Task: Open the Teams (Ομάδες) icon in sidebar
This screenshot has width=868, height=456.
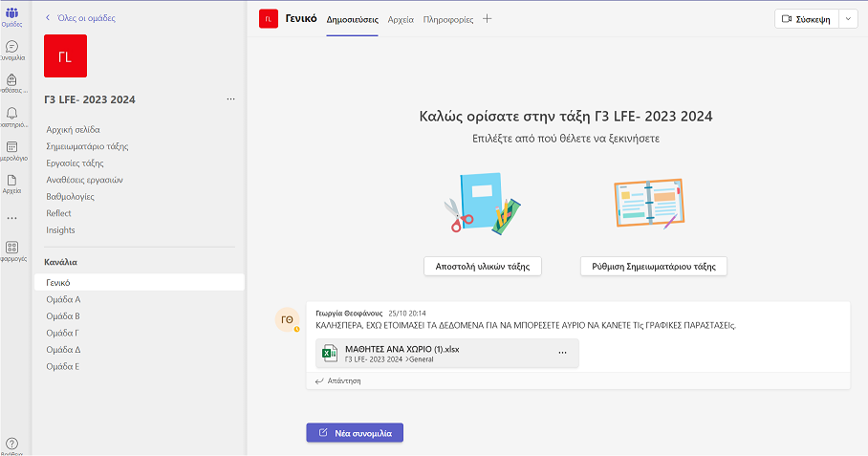Action: (11, 13)
